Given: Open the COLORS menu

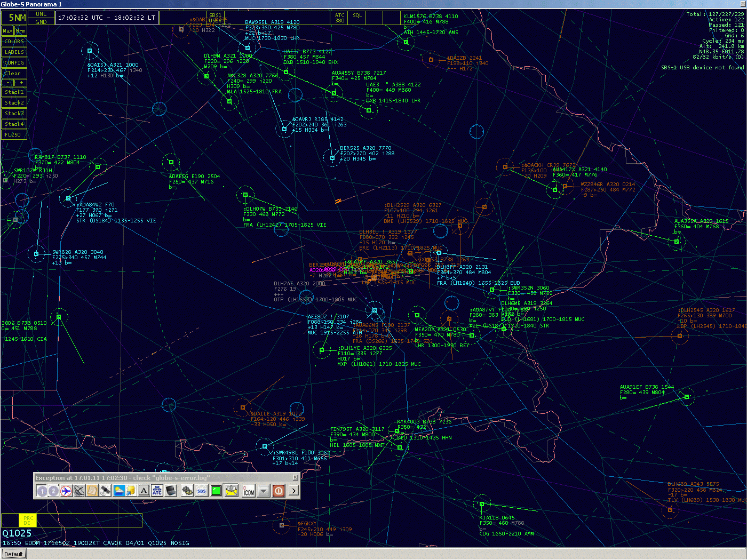Looking at the screenshot, I should click(x=14, y=42).
